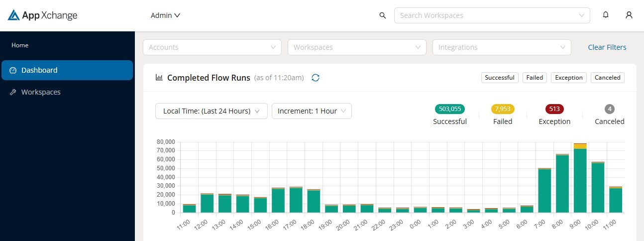The image size is (644, 241).
Task: Click the 503,055 Successful count badge
Action: pos(449,109)
